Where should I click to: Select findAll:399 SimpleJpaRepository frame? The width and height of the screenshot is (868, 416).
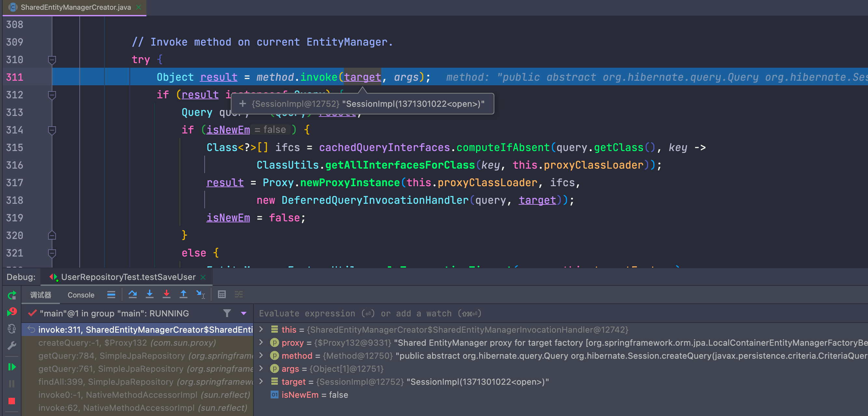tap(138, 381)
